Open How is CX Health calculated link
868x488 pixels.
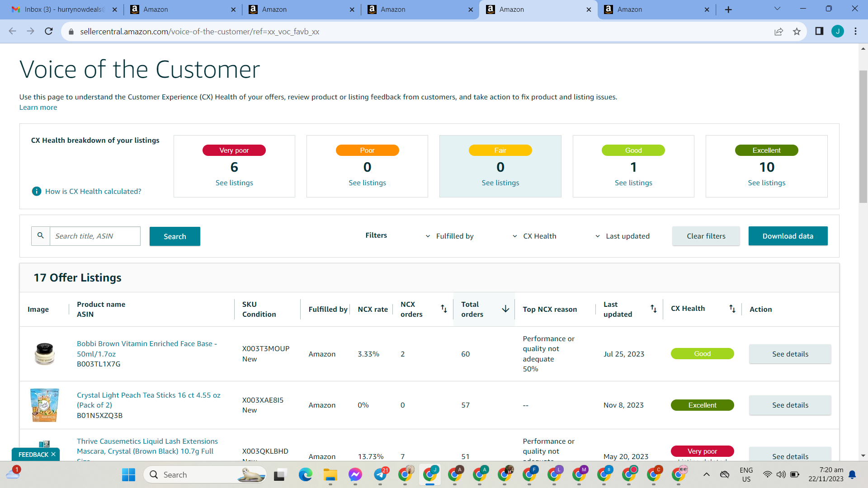pos(93,191)
